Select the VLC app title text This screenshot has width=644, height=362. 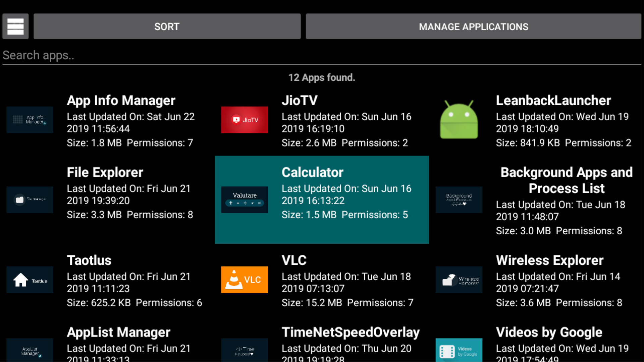[294, 260]
